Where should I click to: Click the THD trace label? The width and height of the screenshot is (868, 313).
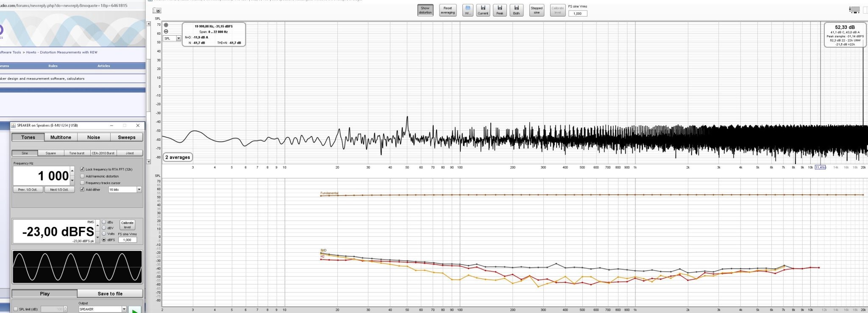click(323, 250)
